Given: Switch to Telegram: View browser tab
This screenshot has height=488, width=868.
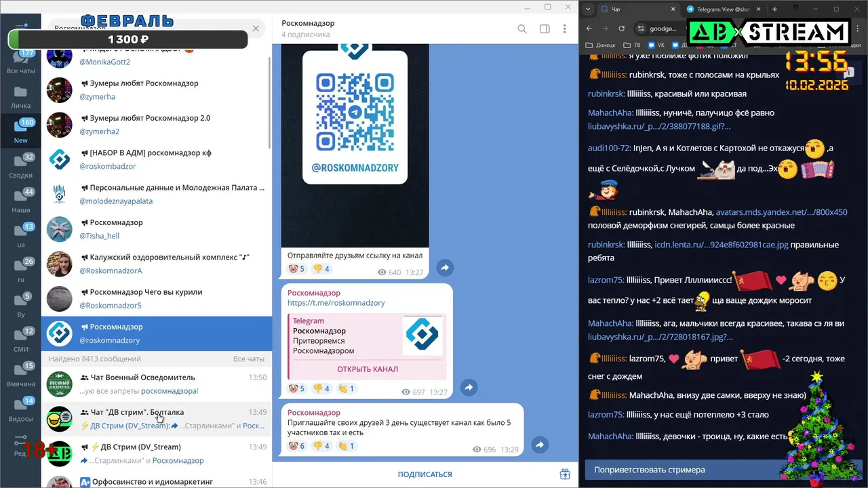Looking at the screenshot, I should click(x=722, y=9).
